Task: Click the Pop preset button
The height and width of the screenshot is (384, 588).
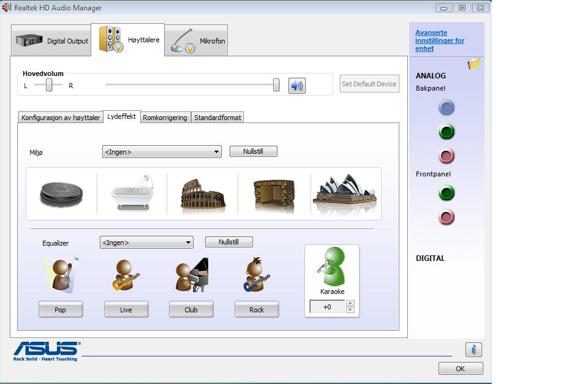Action: point(61,309)
